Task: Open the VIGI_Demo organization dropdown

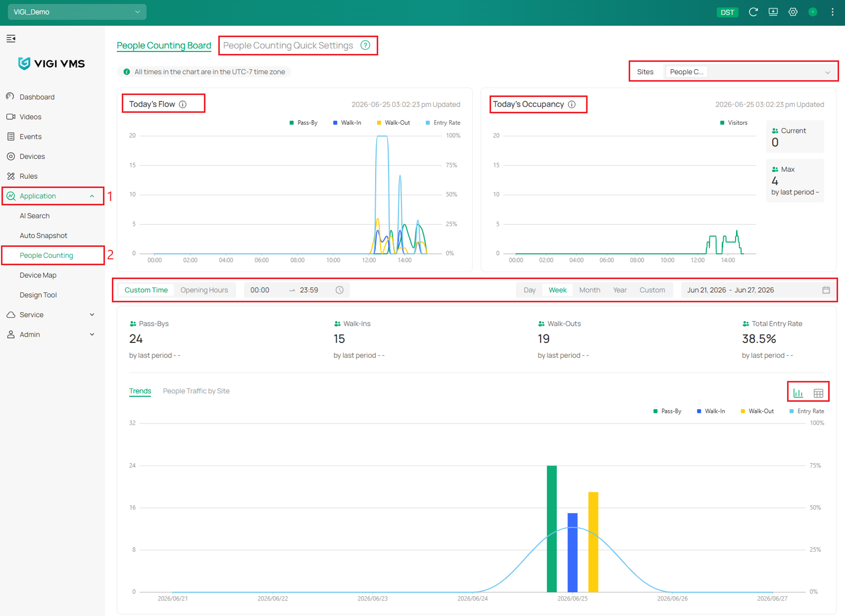Action: 77,12
